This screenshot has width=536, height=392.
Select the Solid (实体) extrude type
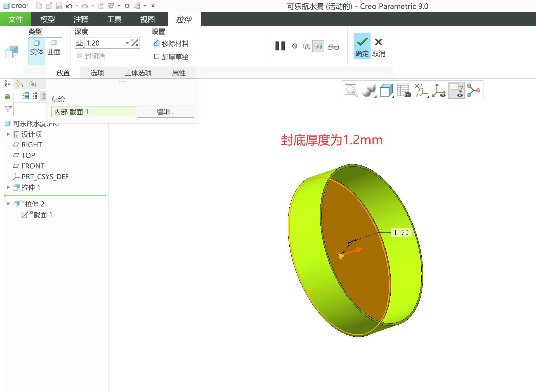tap(37, 51)
